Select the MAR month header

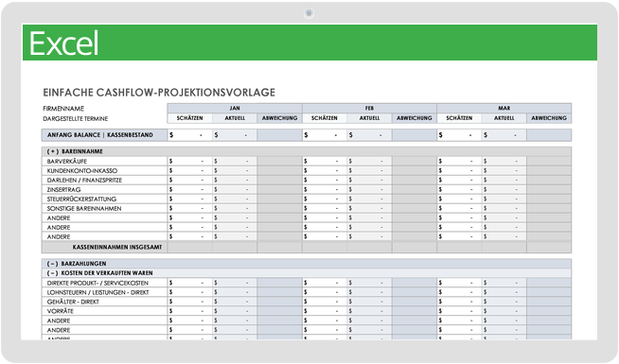click(x=504, y=108)
